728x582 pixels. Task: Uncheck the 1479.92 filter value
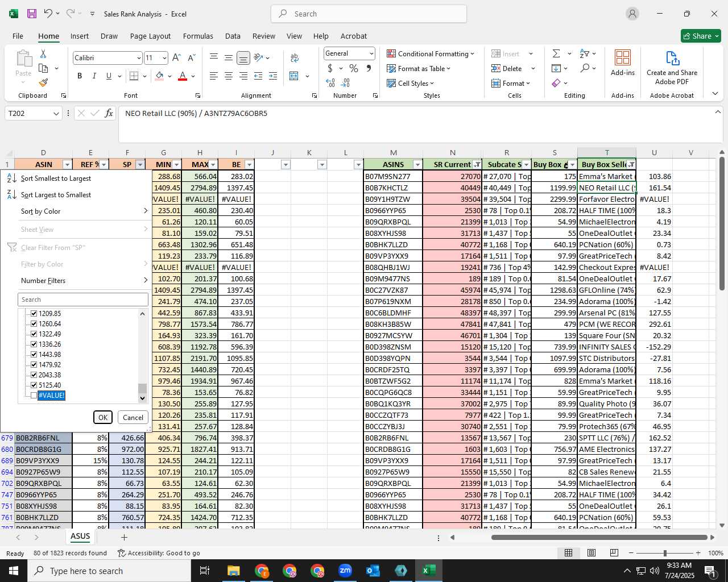click(x=34, y=364)
